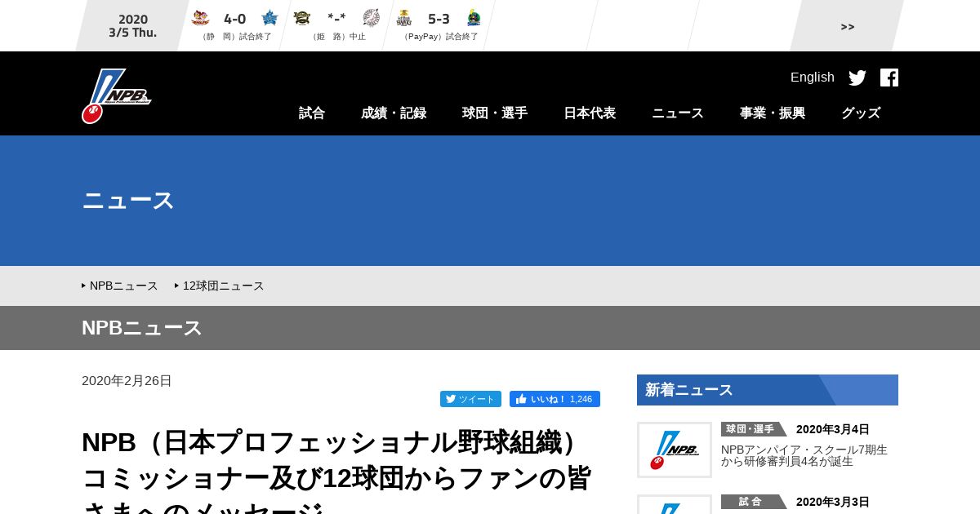The height and width of the screenshot is (514, 980).
Task: Click the gray NPBニュース section title
Action: [x=141, y=328]
